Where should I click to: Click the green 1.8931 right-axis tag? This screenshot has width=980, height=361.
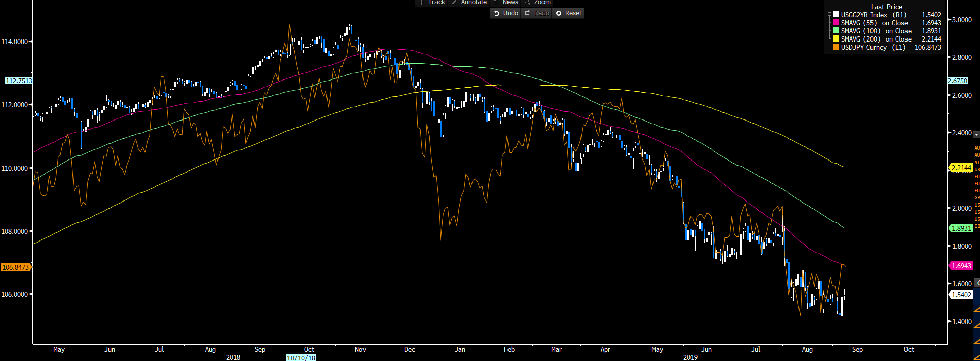[961, 228]
